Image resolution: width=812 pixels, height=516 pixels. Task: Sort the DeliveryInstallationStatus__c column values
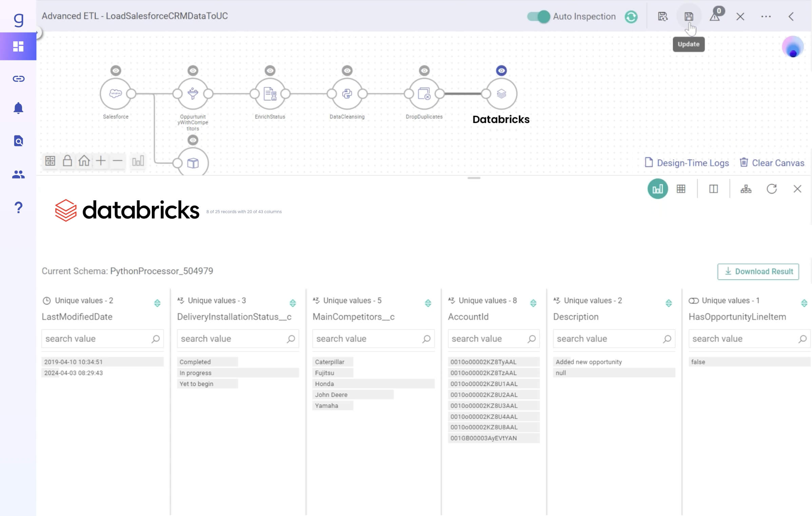tap(293, 303)
